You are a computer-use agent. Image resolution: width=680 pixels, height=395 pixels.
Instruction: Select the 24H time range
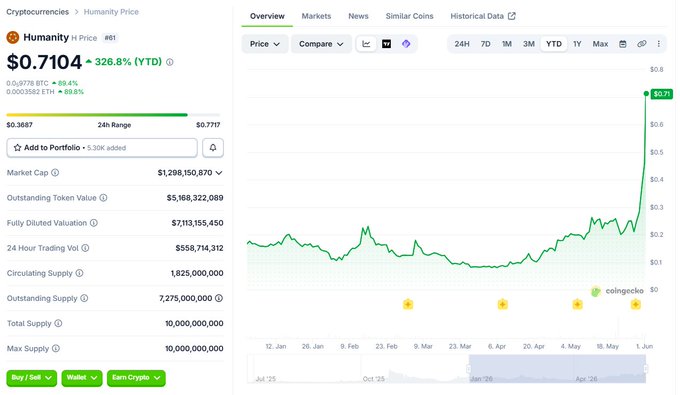click(x=462, y=44)
